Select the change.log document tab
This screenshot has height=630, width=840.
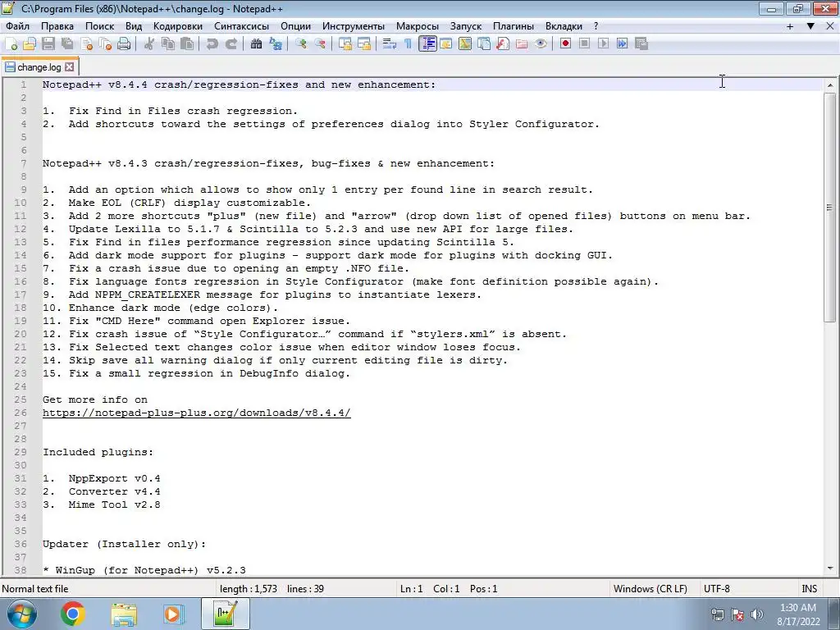click(x=39, y=67)
